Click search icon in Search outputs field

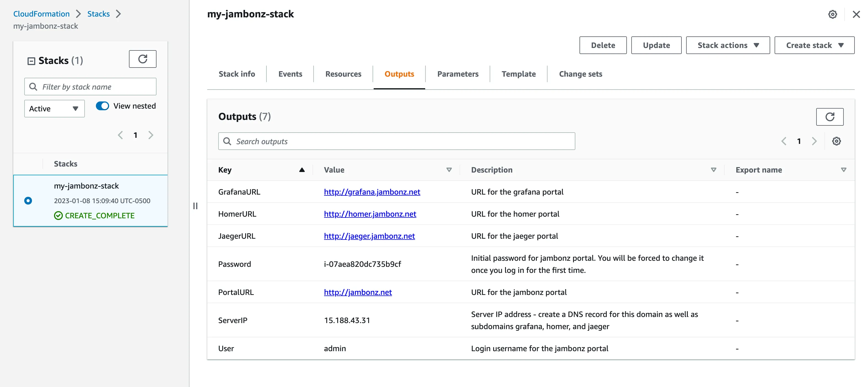pos(227,141)
